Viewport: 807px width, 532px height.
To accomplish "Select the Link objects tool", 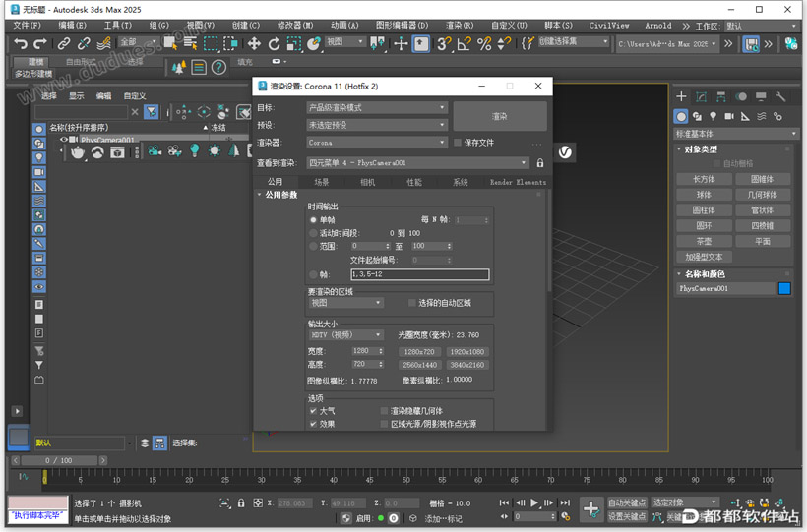I will (63, 43).
